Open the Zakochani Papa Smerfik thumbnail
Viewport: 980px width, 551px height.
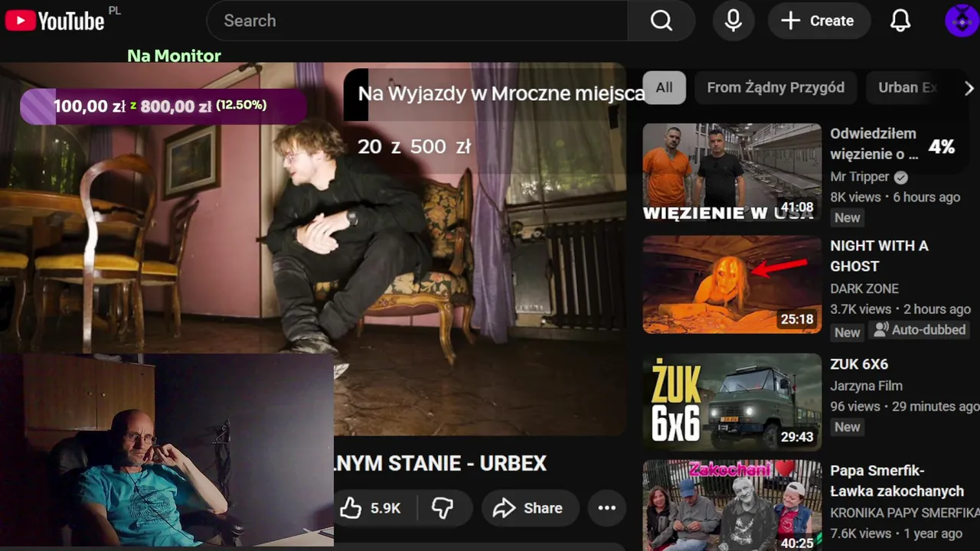(x=732, y=505)
